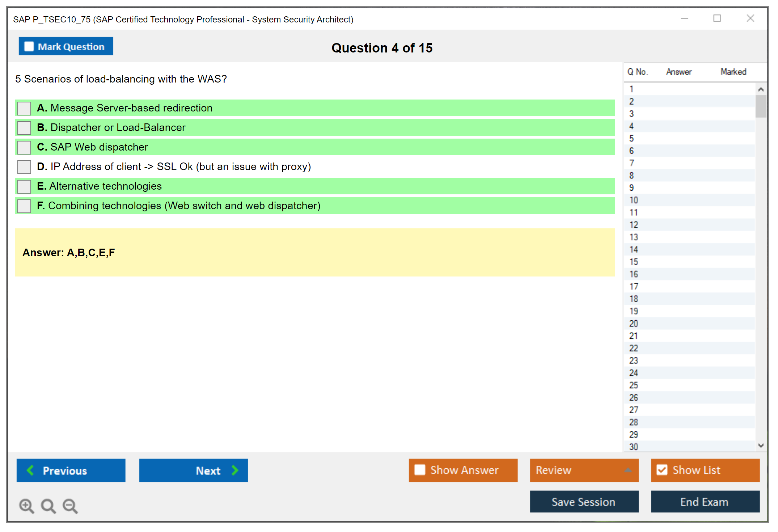Click the reset zoom magnifier icon
The height and width of the screenshot is (532, 778).
tap(48, 506)
